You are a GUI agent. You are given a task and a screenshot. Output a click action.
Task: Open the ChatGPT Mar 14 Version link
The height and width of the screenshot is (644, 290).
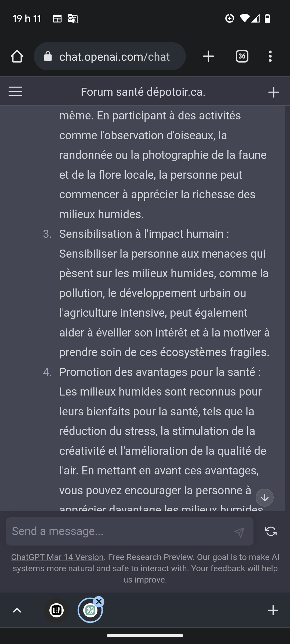pyautogui.click(x=57, y=557)
